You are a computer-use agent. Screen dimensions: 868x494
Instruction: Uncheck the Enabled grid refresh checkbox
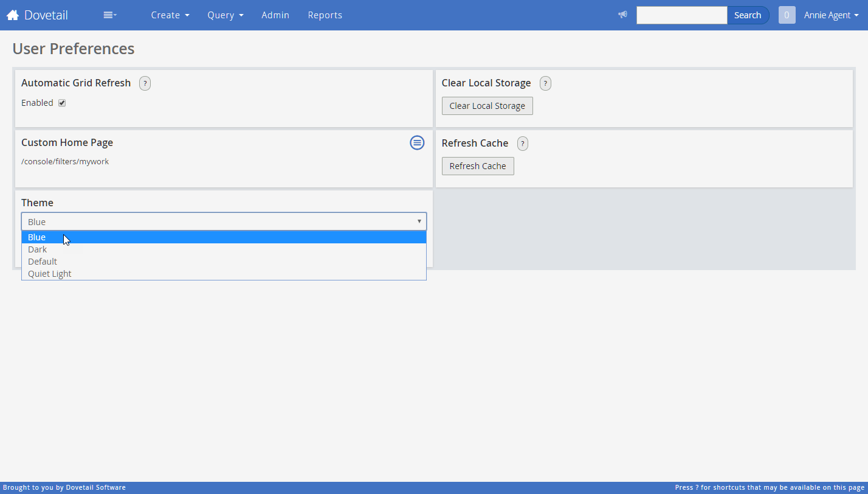pyautogui.click(x=62, y=103)
